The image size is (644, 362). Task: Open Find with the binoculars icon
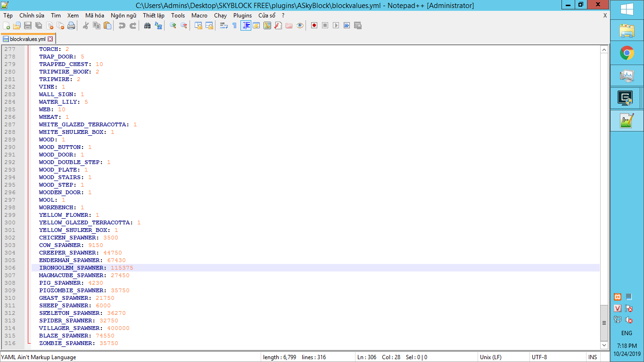pos(147,25)
